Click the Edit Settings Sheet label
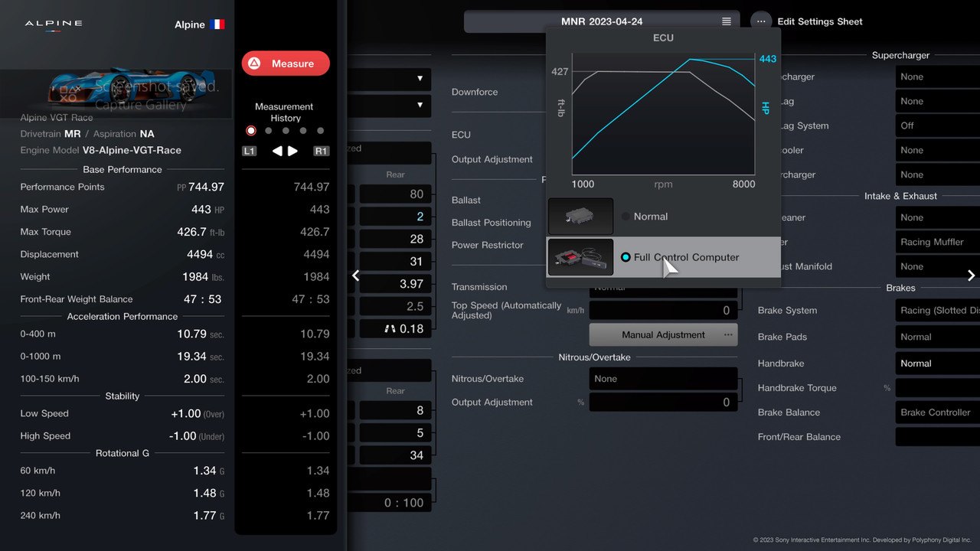This screenshot has height=551, width=980. [x=820, y=21]
